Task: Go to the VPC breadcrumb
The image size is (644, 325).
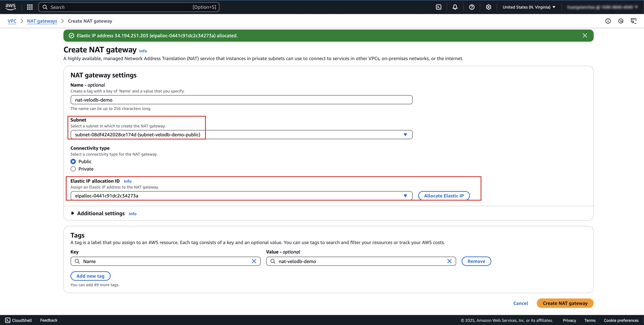Action: (x=12, y=21)
